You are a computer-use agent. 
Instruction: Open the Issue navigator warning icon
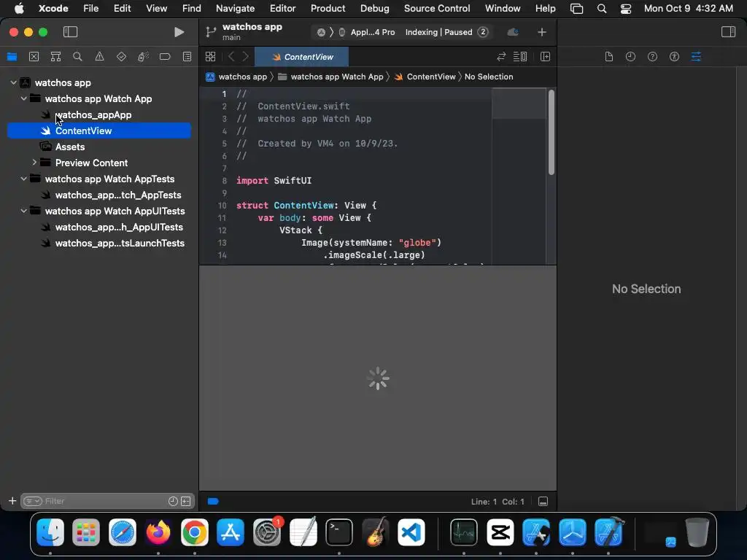(99, 57)
